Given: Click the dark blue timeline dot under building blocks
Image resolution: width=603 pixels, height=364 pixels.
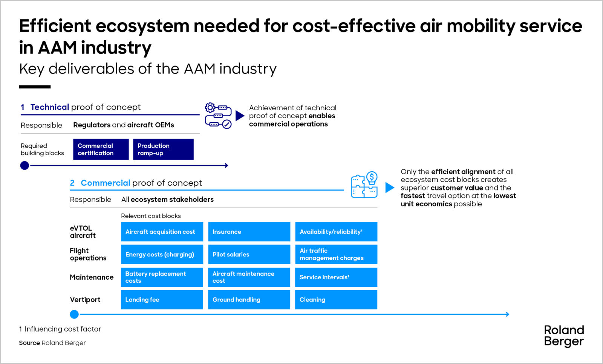Looking at the screenshot, I should tap(24, 165).
